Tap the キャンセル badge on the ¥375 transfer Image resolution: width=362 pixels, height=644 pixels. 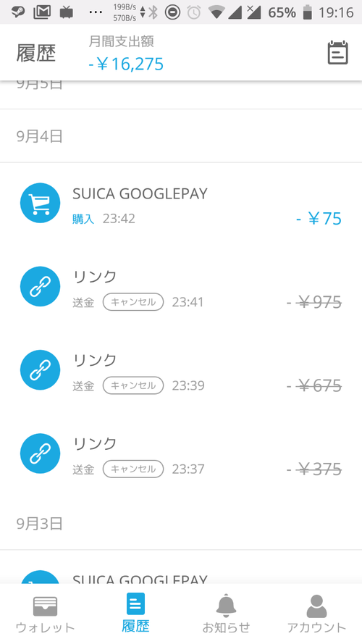pyautogui.click(x=133, y=469)
